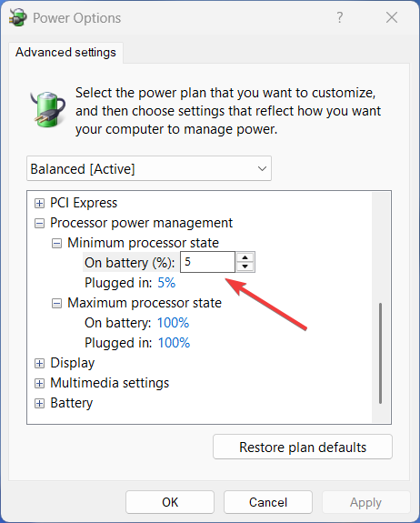Increase the On battery value with the up arrow
The image size is (420, 523).
[x=245, y=257]
